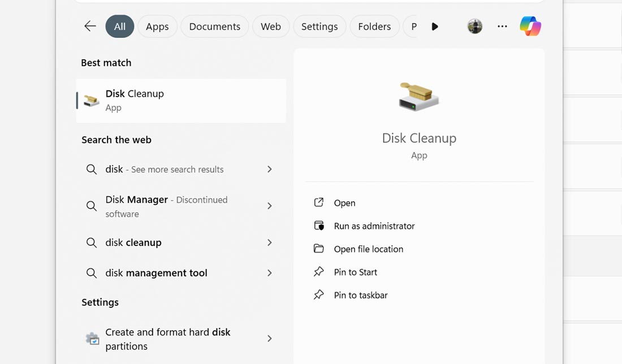
Task: Choose Open file location
Action: click(x=368, y=249)
